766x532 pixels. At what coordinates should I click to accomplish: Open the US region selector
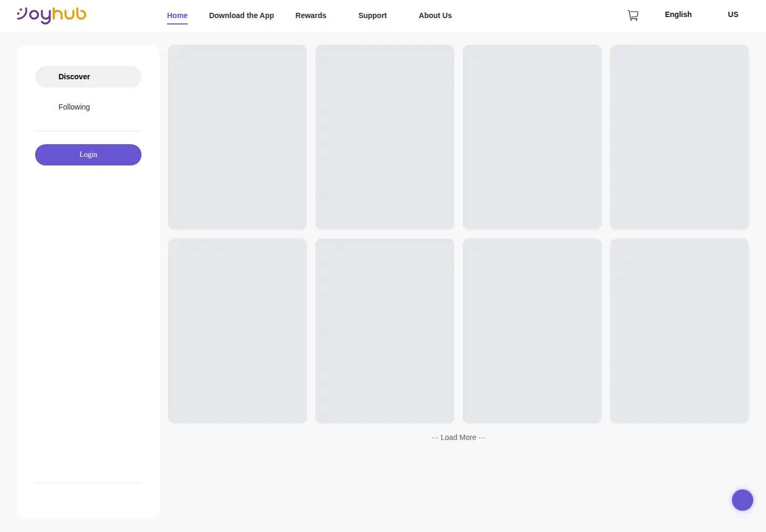pyautogui.click(x=733, y=14)
